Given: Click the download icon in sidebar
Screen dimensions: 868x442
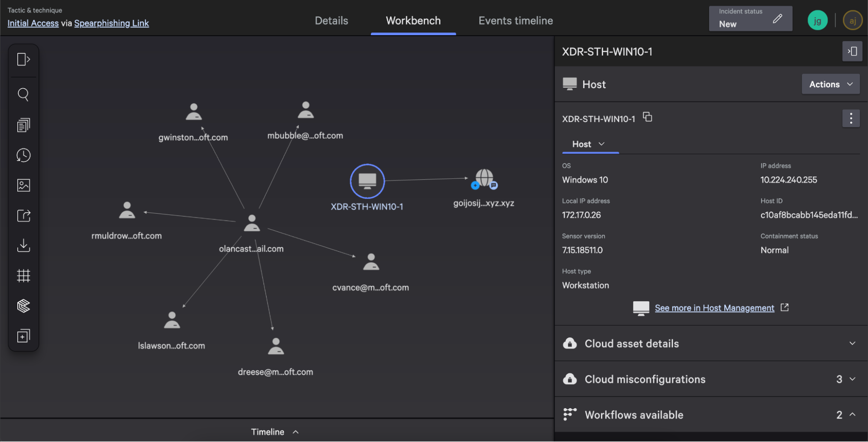Looking at the screenshot, I should pos(23,245).
